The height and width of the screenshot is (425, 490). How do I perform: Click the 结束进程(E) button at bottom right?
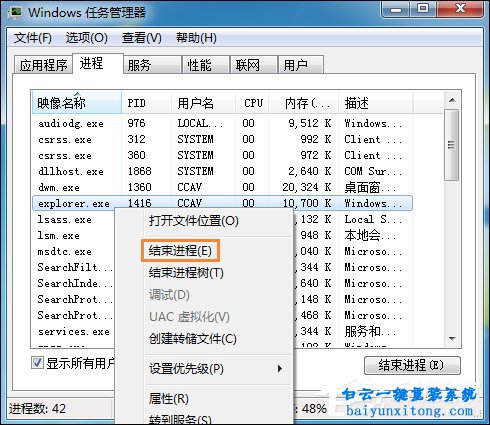[412, 365]
